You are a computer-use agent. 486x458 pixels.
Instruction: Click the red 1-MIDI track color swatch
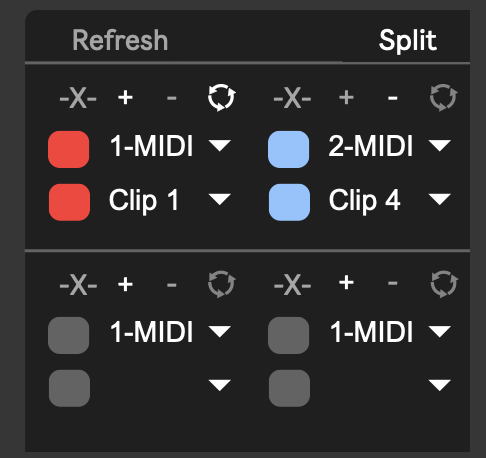point(69,149)
